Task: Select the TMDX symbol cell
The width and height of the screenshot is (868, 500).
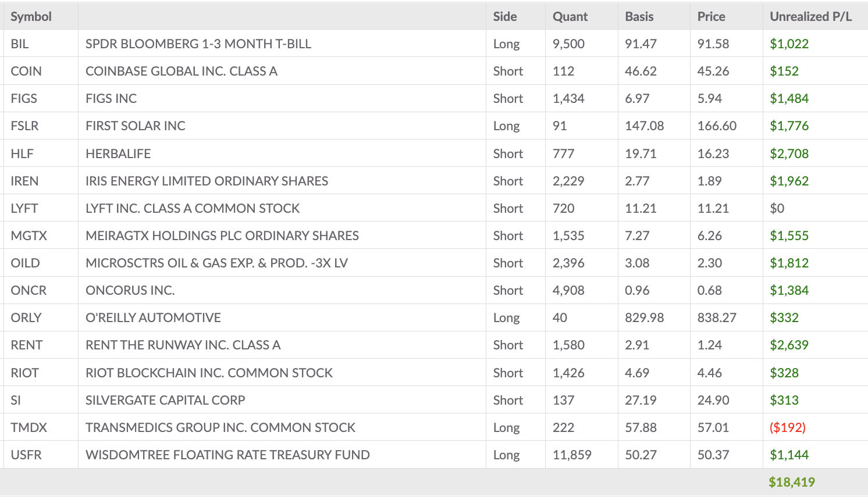Action: point(29,427)
